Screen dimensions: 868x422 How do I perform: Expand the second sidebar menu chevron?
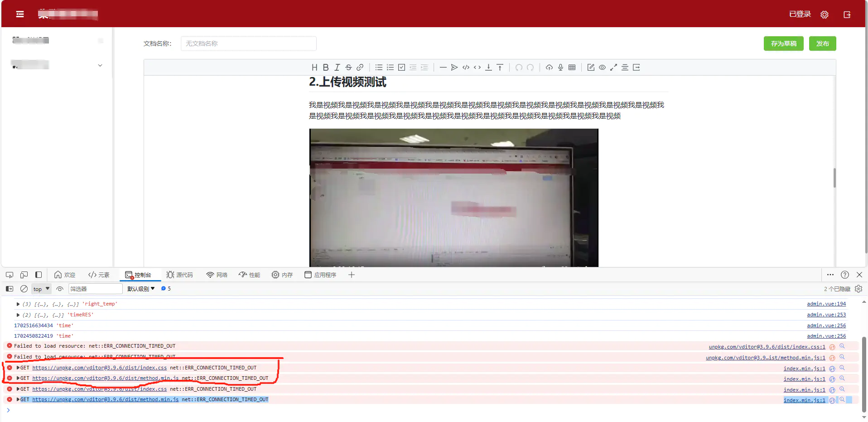[100, 65]
